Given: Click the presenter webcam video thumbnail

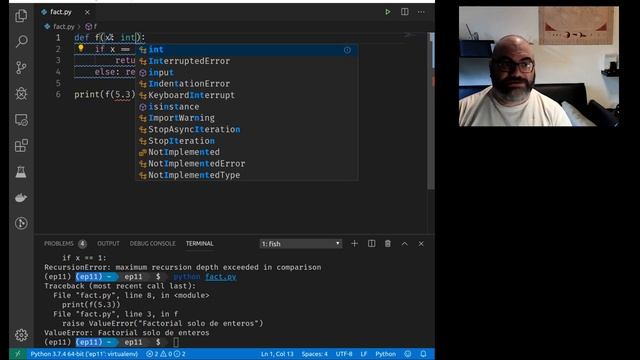Looking at the screenshot, I should point(539,66).
